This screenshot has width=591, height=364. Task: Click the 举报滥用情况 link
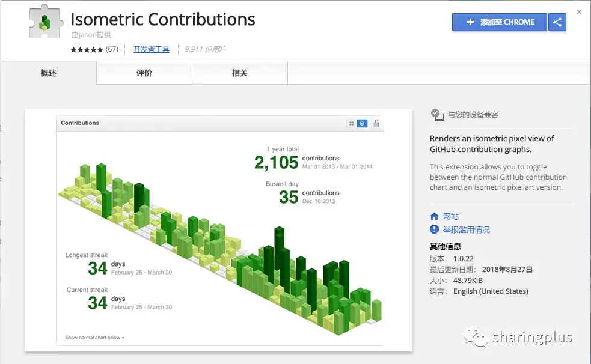[466, 229]
